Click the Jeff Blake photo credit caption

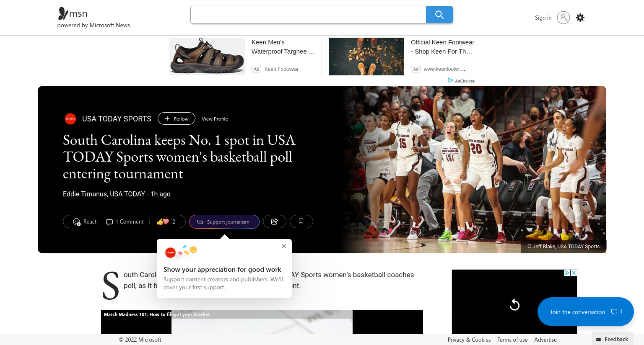[564, 247]
